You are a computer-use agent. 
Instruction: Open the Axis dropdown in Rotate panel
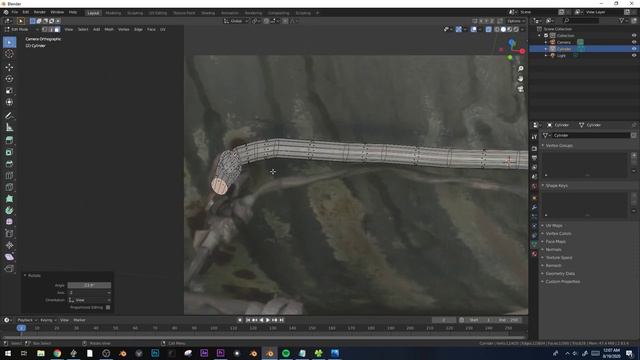(x=89, y=293)
